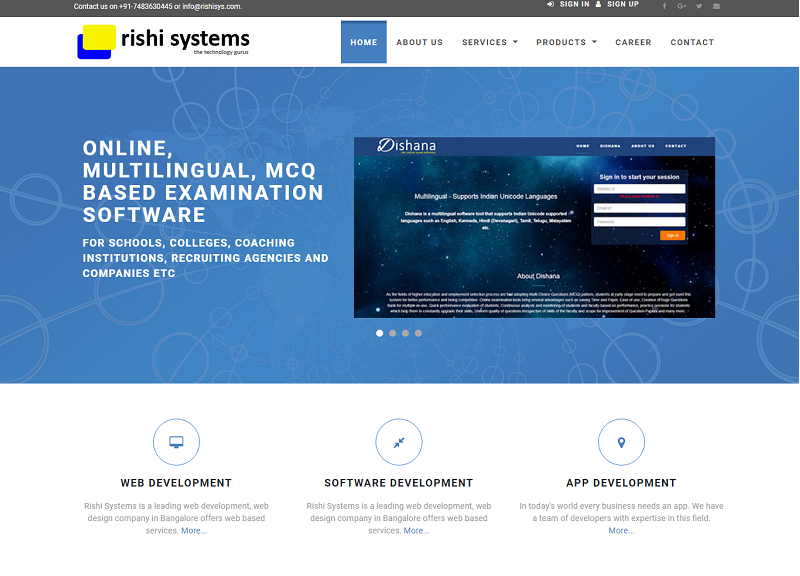Viewport: 800px width, 576px height.
Task: Click the Software Development arrows icon
Action: [x=398, y=442]
